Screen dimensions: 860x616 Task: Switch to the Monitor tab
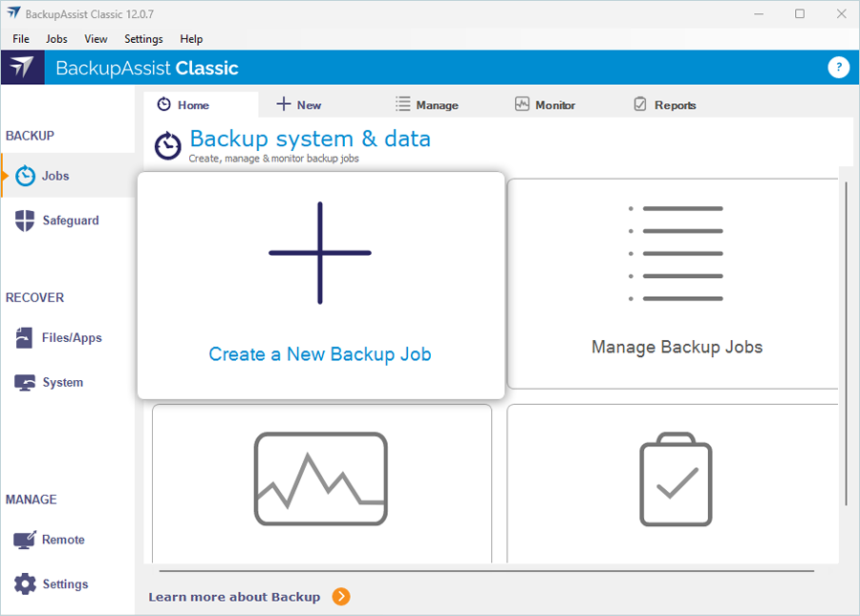point(546,105)
